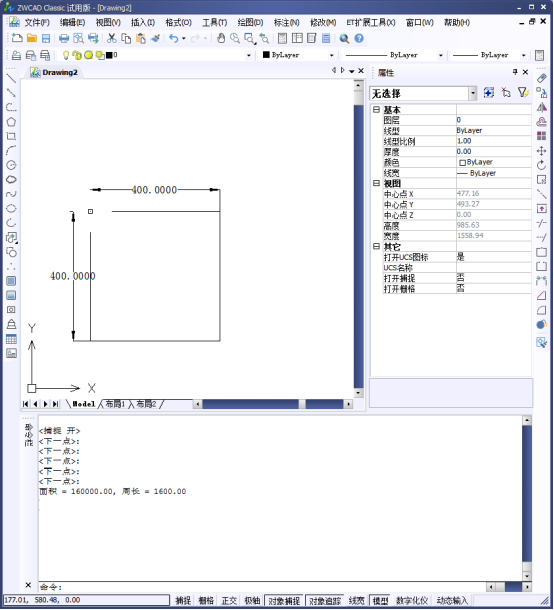This screenshot has height=610, width=554.
Task: Click the 模型 model space button
Action: pos(380,600)
